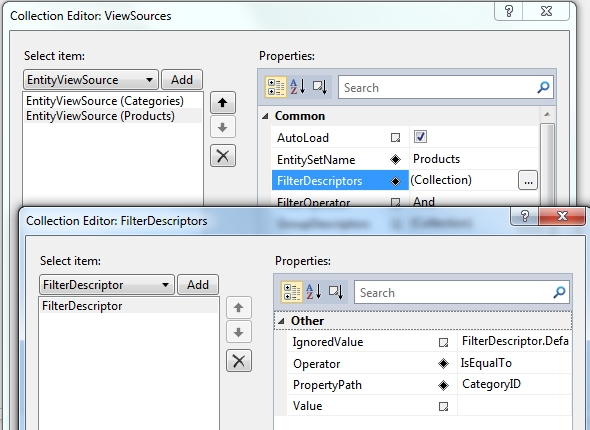590x430 pixels.
Task: Click the Value property marker square
Action: click(x=443, y=406)
